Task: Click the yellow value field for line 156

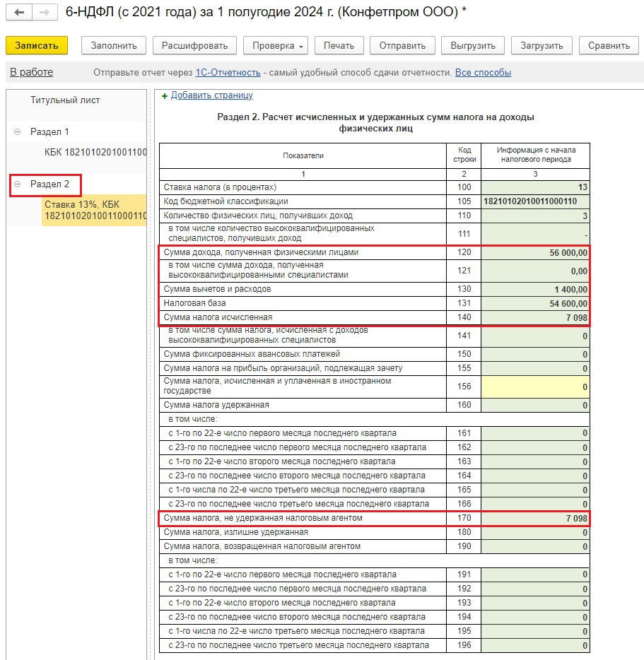Action: [x=535, y=387]
